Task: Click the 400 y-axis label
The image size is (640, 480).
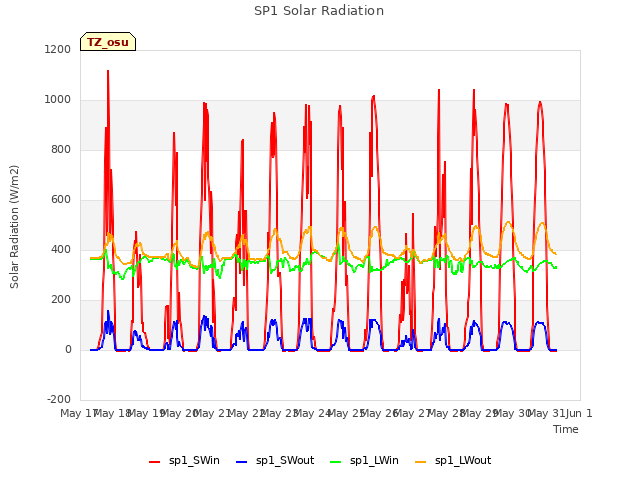Action: (x=61, y=249)
